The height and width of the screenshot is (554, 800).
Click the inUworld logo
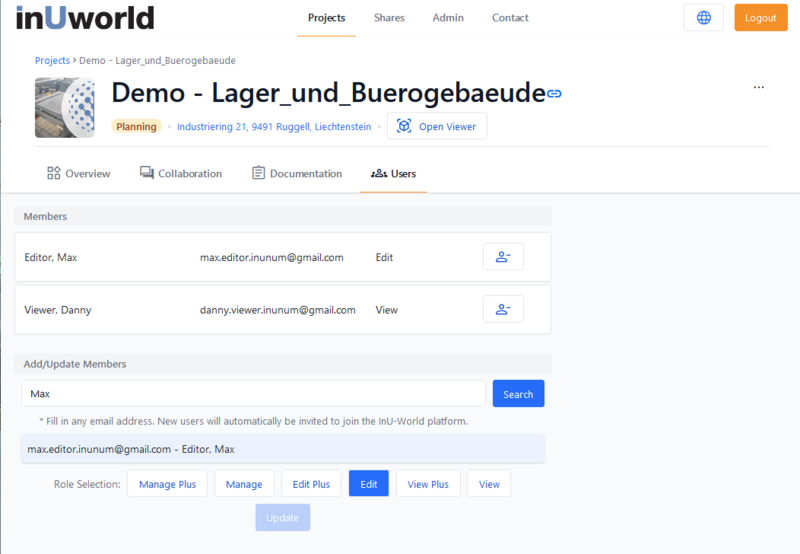pyautogui.click(x=85, y=18)
